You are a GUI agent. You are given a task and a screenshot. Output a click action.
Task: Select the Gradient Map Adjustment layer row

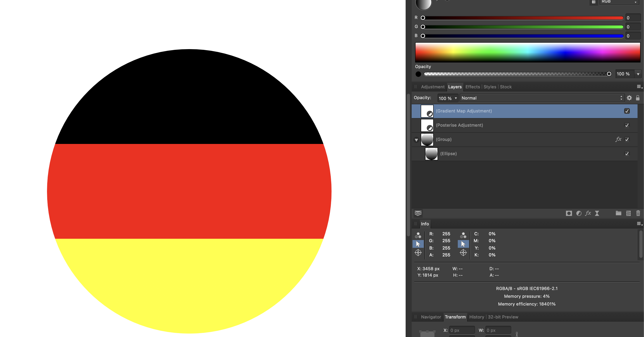(x=525, y=111)
